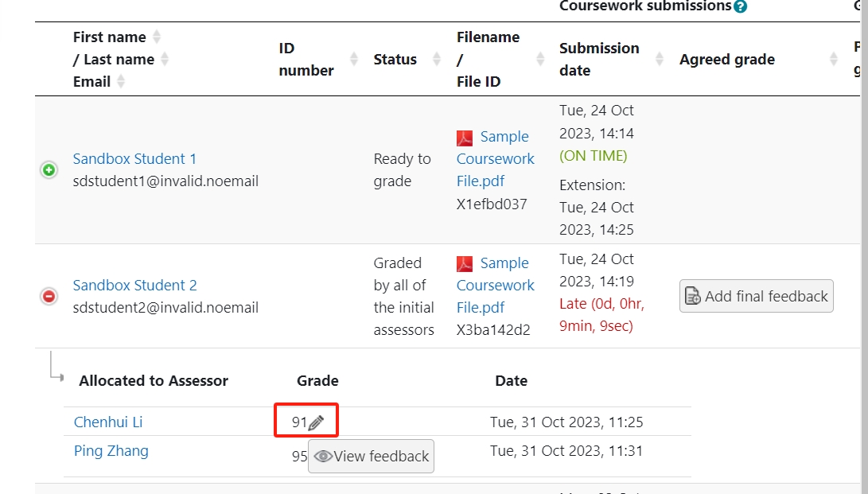Open Sandbox Student 1's profile link
The width and height of the screenshot is (868, 494).
pos(134,158)
